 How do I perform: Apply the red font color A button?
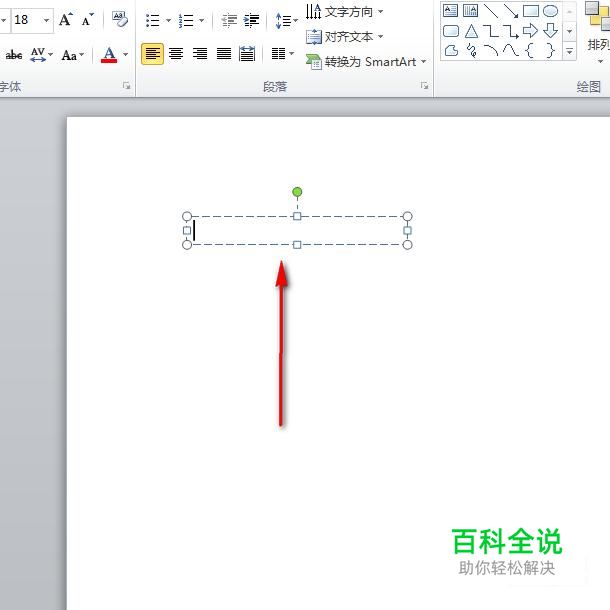coord(109,54)
